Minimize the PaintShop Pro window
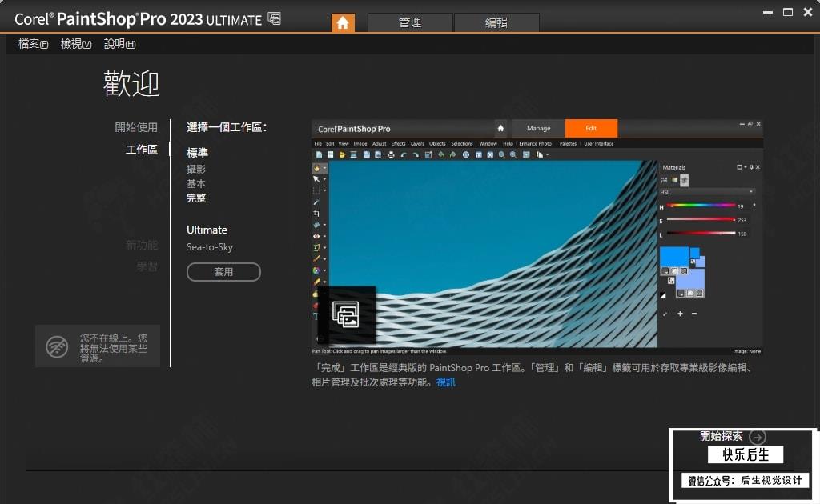This screenshot has width=820, height=504. (768, 12)
